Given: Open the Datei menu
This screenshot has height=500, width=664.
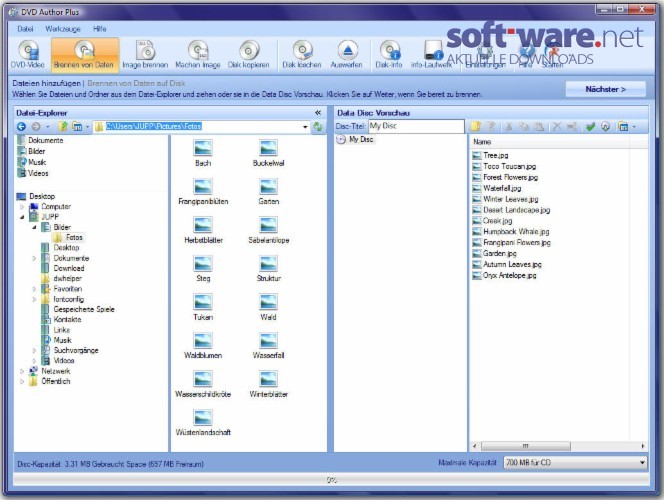Looking at the screenshot, I should coord(25,29).
